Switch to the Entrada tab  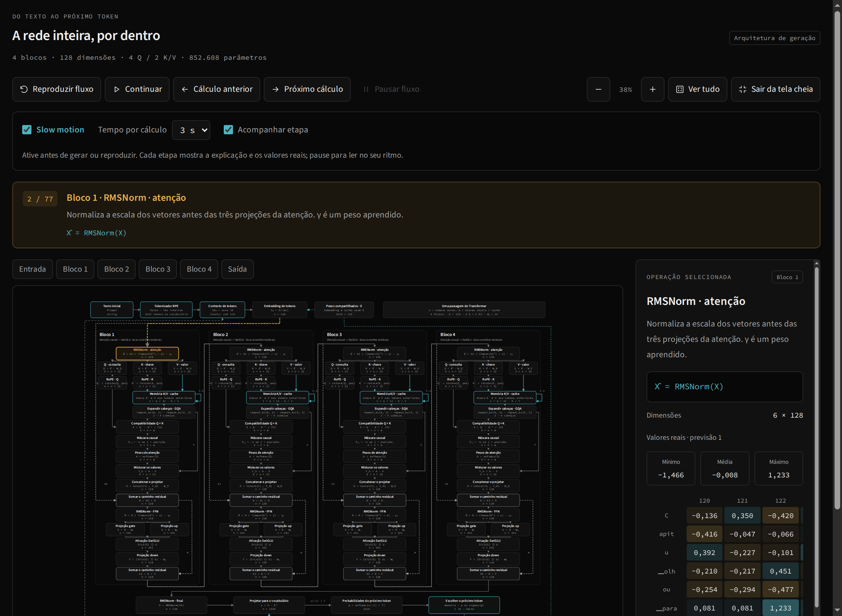[32, 269]
